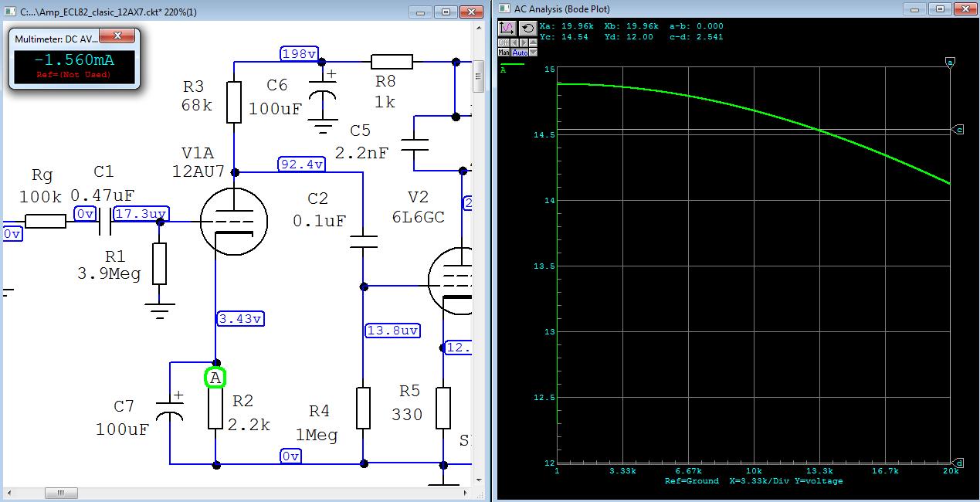This screenshot has height=502, width=980.
Task: Select resistor R5 330 symbol
Action: (443, 409)
